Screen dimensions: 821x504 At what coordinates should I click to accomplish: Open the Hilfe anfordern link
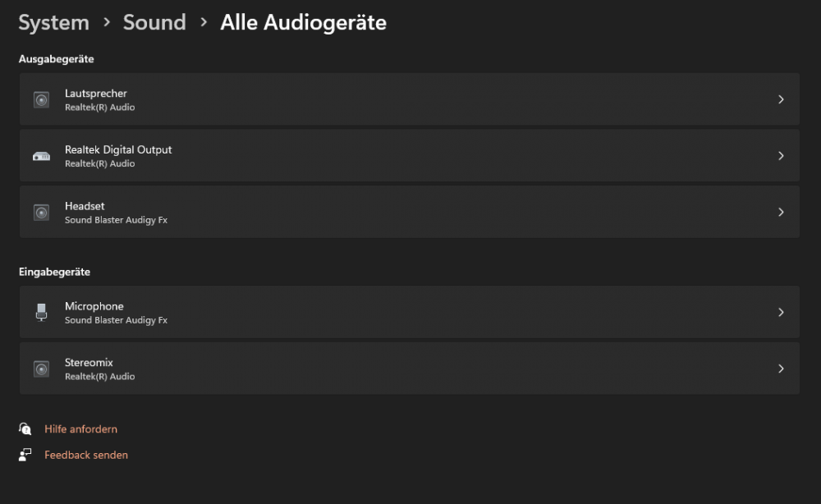(80, 429)
